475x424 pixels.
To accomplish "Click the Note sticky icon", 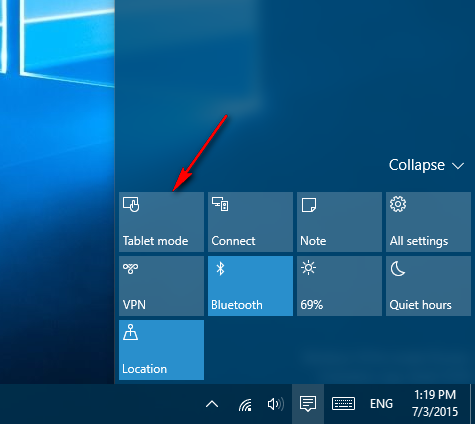I will point(309,205).
